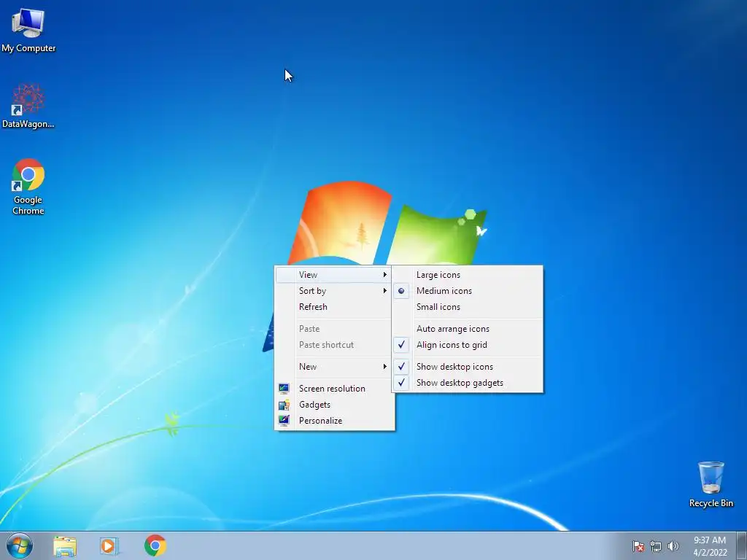Click the Gadgets menu icon

tap(284, 405)
